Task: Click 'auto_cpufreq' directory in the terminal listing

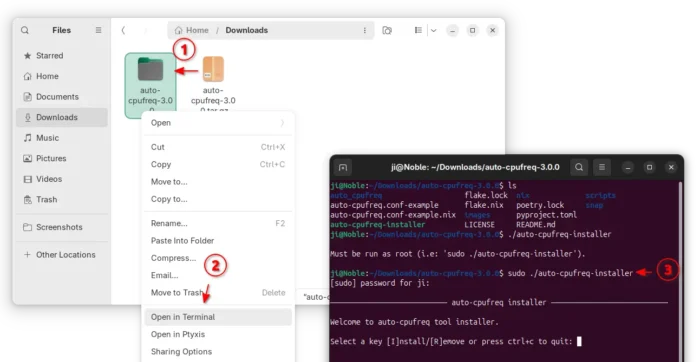Action: [x=356, y=196]
